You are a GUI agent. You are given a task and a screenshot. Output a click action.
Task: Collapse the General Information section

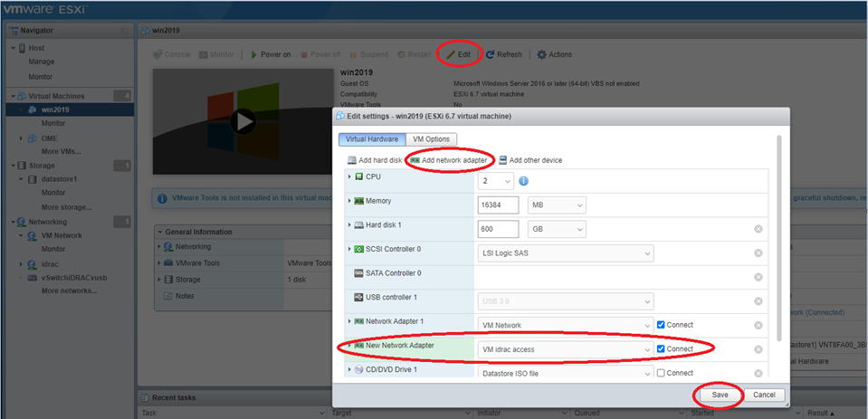point(160,232)
